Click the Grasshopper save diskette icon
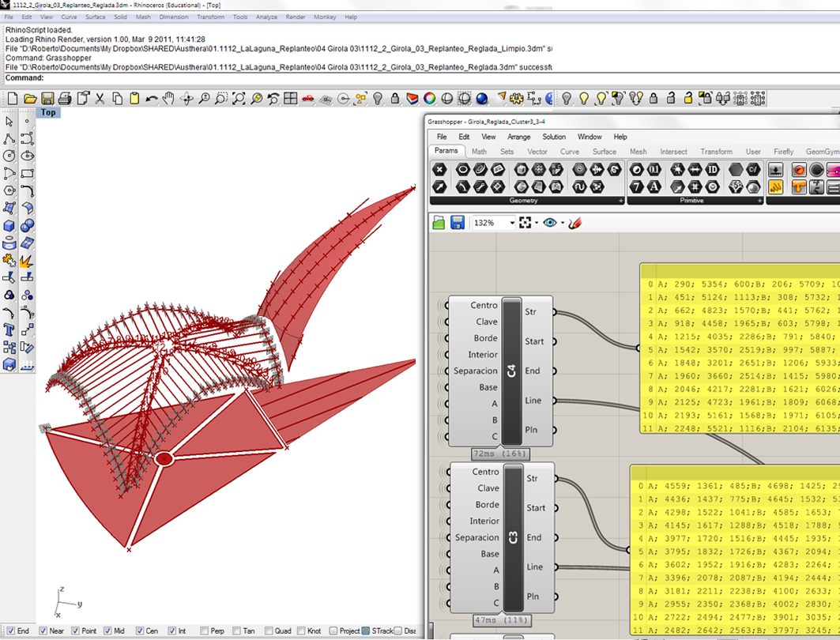 457,223
